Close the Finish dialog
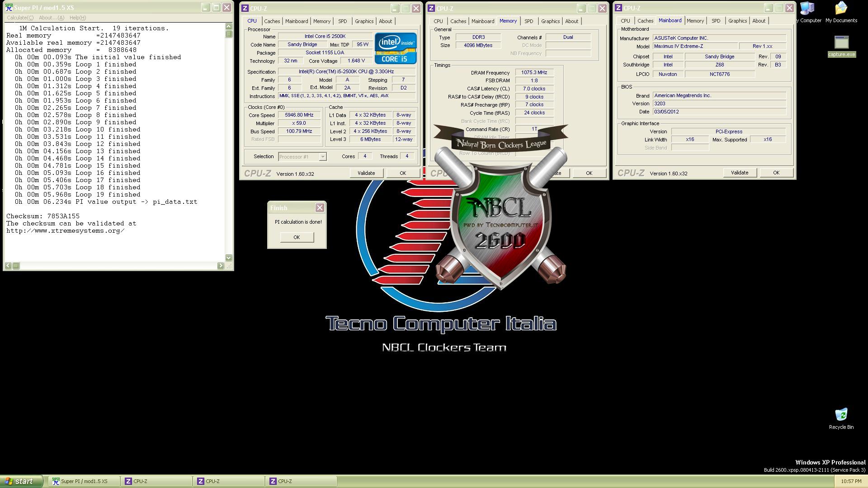Image resolution: width=868 pixels, height=488 pixels. 320,207
